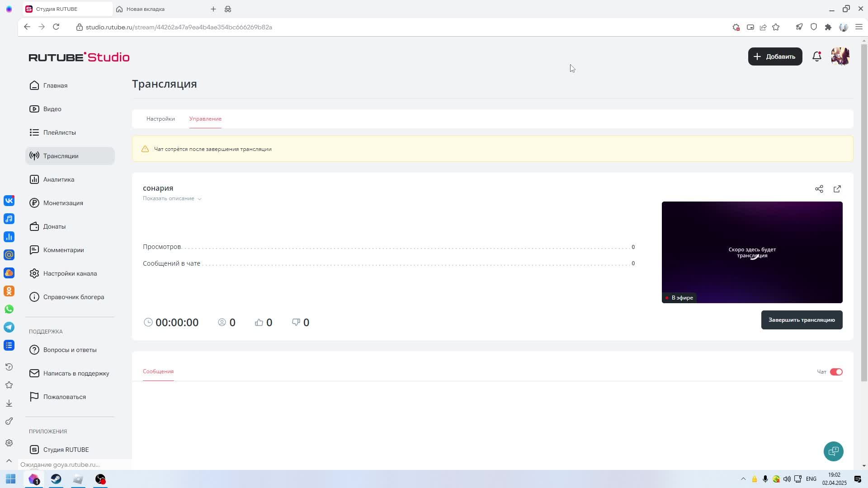The image size is (868, 488).
Task: Open the support chat floating button
Action: coord(833,451)
